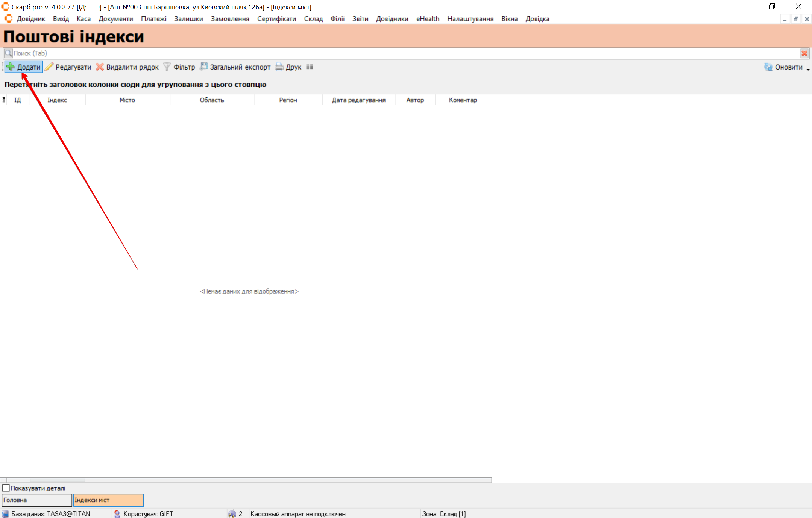Click the Загальний експорт icon
This screenshot has width=812, height=518.
(203, 67)
